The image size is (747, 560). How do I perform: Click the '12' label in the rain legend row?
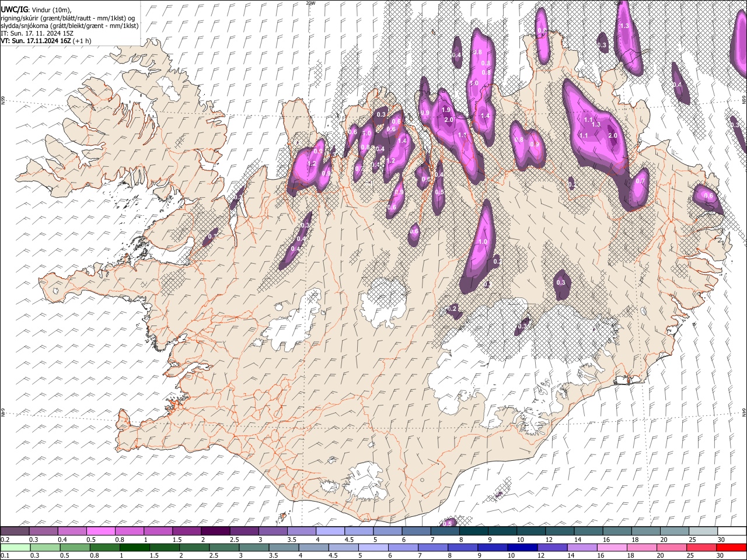tap(544, 555)
